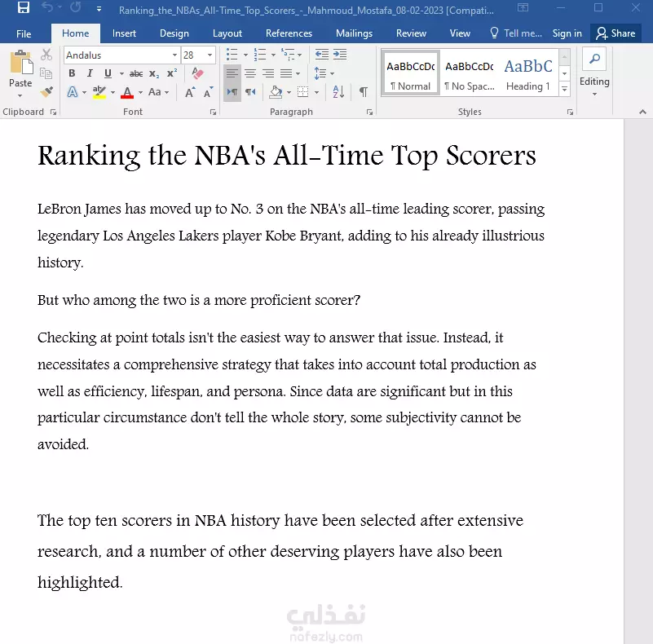The image size is (653, 644).
Task: Apply bullet list formatting
Action: pyautogui.click(x=232, y=55)
